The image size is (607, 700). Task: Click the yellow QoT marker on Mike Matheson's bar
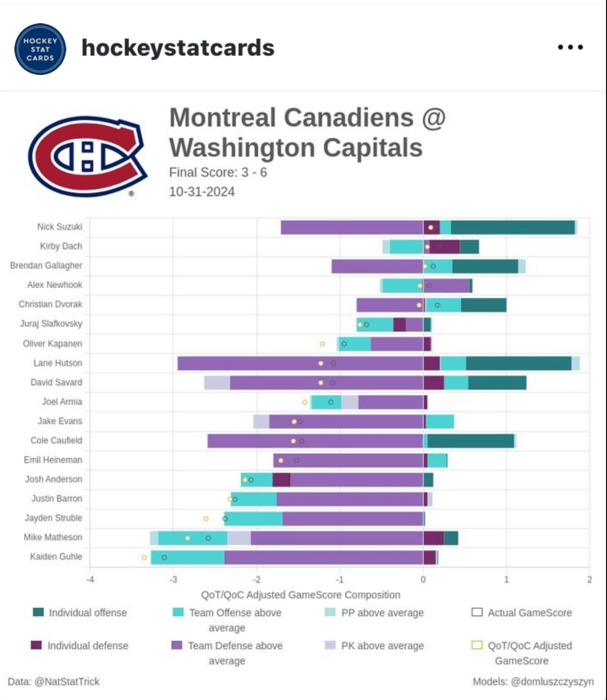tap(188, 537)
